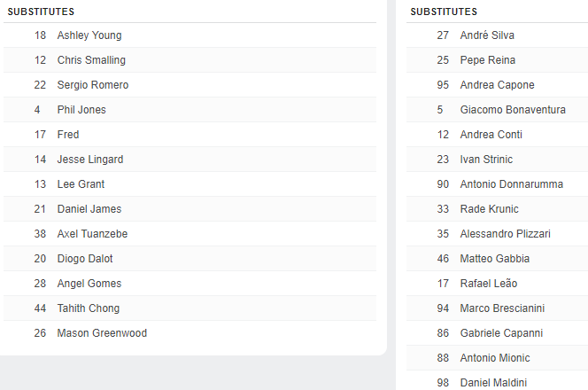Image resolution: width=588 pixels, height=390 pixels.
Task: Click Mason Greenwood name
Action: (102, 333)
